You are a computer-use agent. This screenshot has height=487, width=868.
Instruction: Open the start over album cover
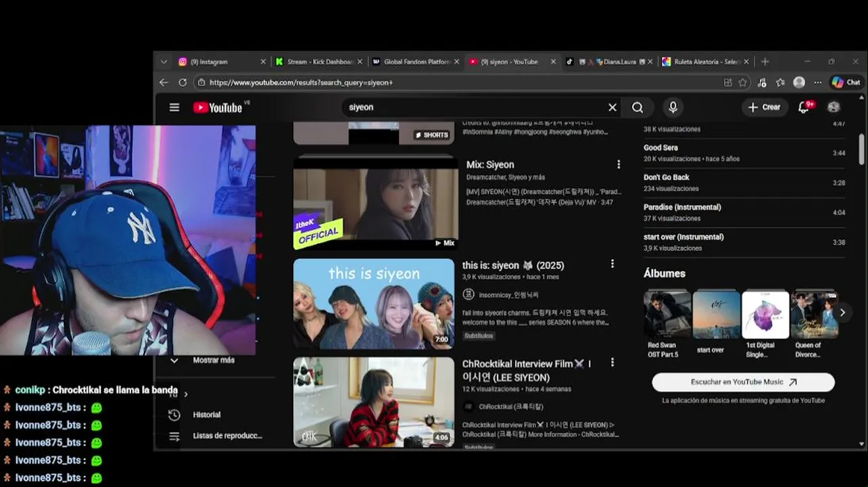[x=717, y=315]
